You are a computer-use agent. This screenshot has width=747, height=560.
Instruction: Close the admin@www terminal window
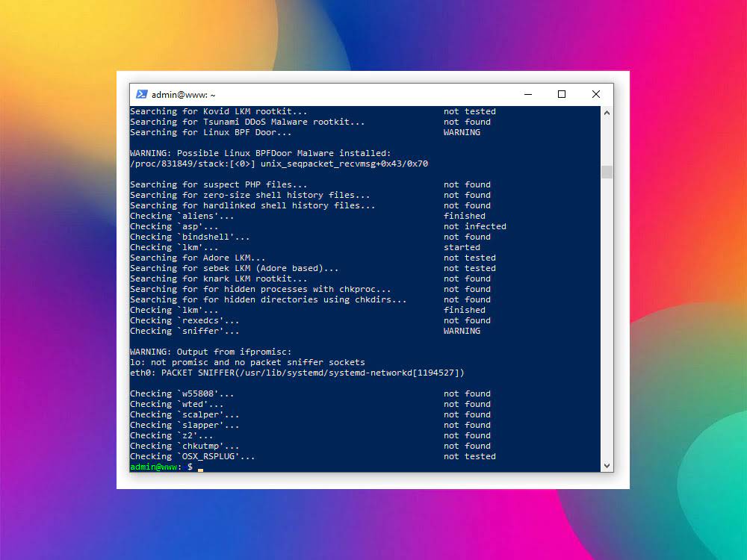pyautogui.click(x=595, y=94)
